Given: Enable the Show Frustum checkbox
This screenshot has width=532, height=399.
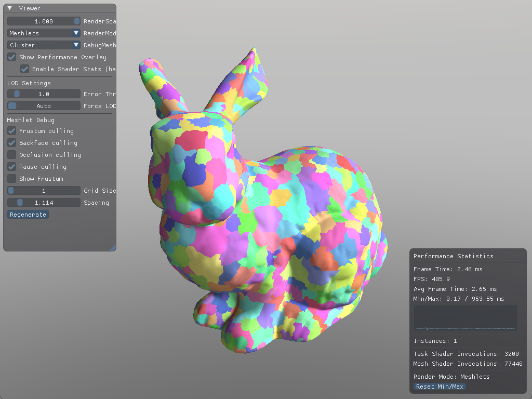Looking at the screenshot, I should (x=11, y=179).
